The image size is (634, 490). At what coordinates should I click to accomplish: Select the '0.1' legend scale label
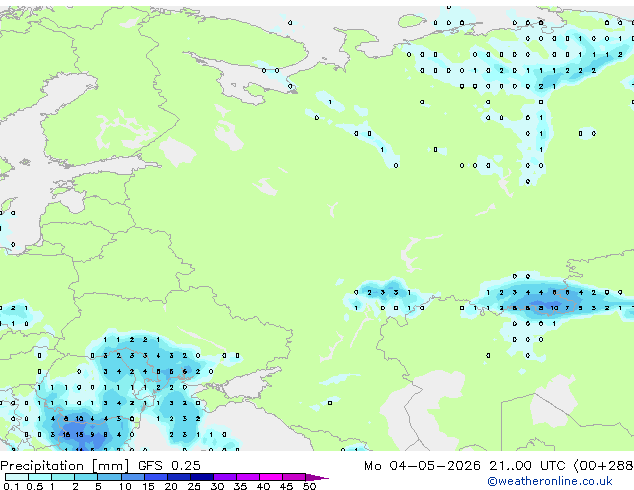[11, 486]
